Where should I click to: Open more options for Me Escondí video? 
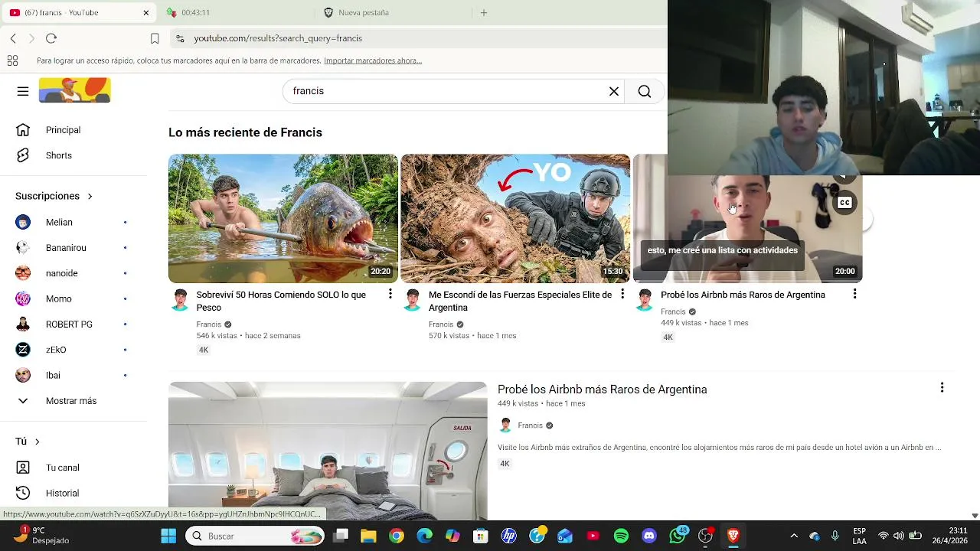tap(622, 295)
